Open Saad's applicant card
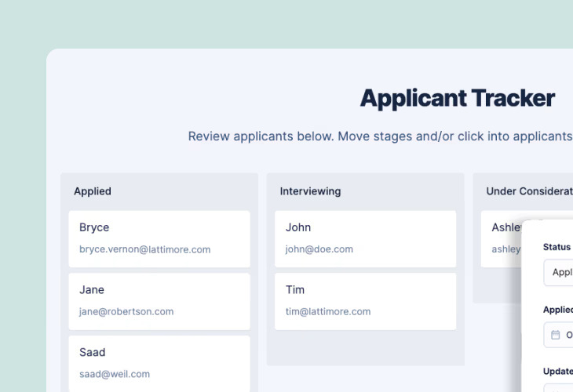Image resolution: width=573 pixels, height=392 pixels. (159, 364)
